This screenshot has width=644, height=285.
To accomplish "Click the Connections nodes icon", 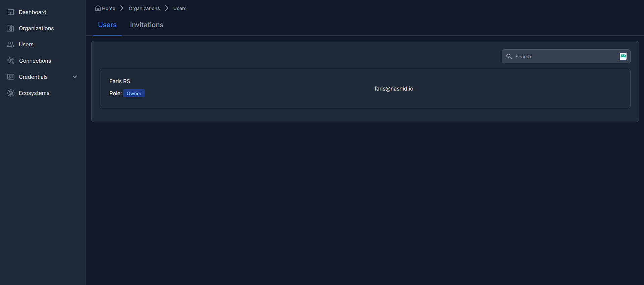I will coord(11,61).
